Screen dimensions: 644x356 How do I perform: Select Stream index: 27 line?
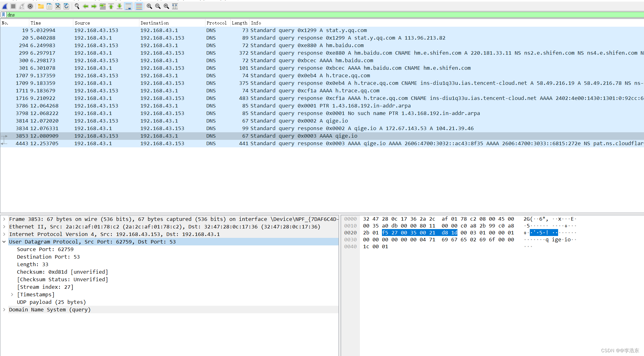(45, 287)
